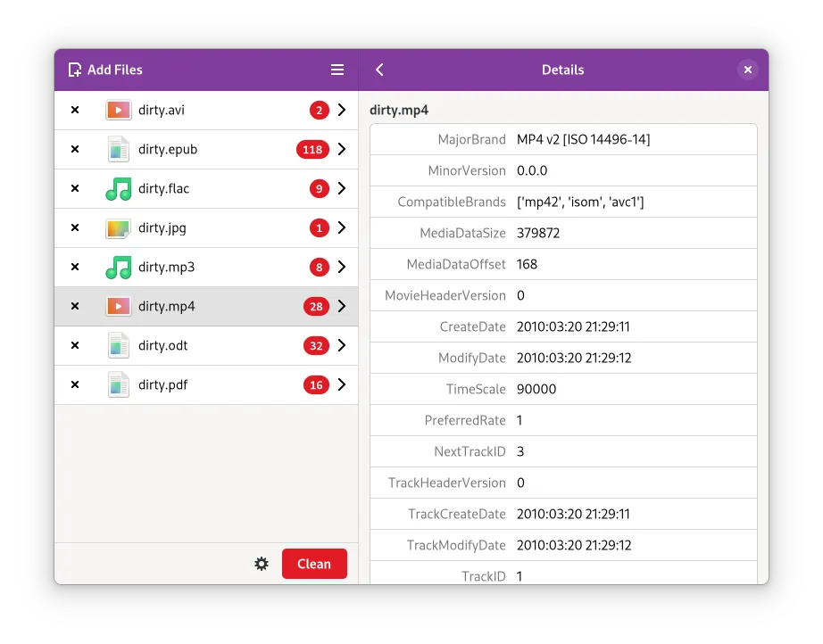Open the hamburger main menu

click(x=337, y=70)
